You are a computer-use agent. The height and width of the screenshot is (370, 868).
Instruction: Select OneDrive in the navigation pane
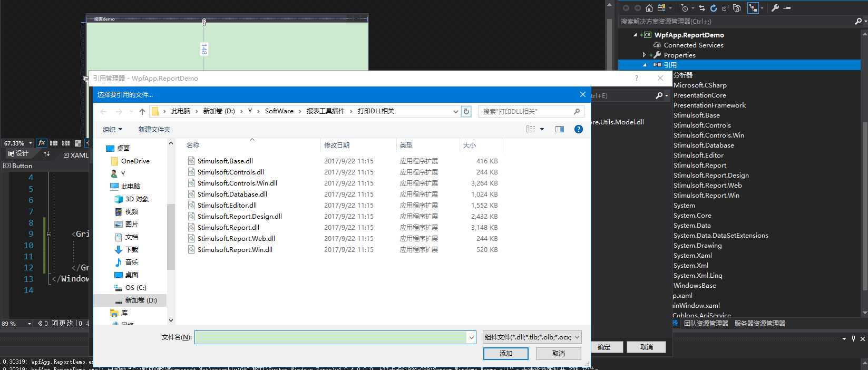135,161
